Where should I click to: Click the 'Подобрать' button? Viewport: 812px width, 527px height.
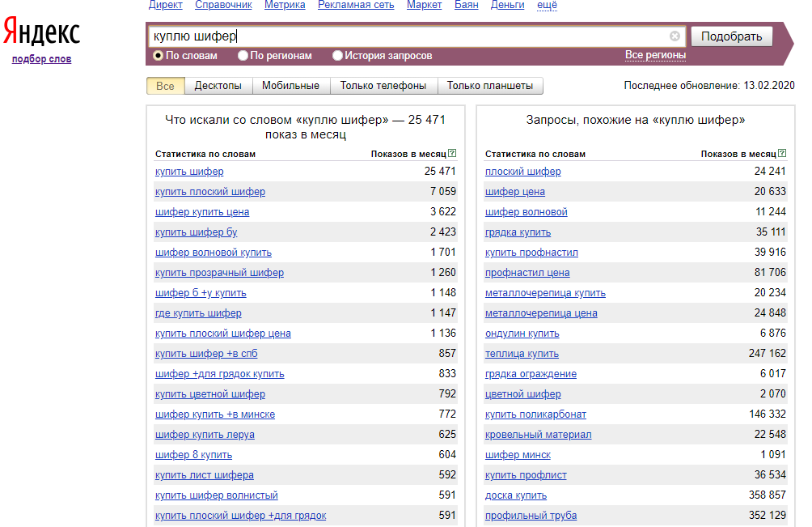click(731, 36)
